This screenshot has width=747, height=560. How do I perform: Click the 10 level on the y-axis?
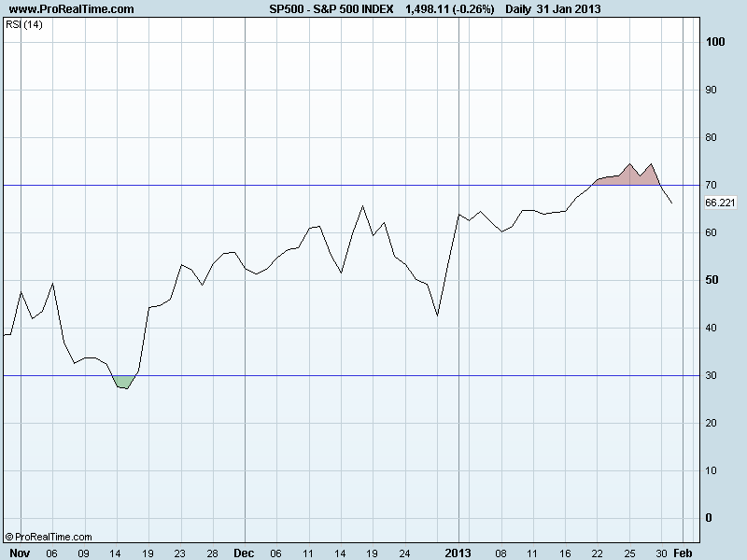[x=711, y=470]
